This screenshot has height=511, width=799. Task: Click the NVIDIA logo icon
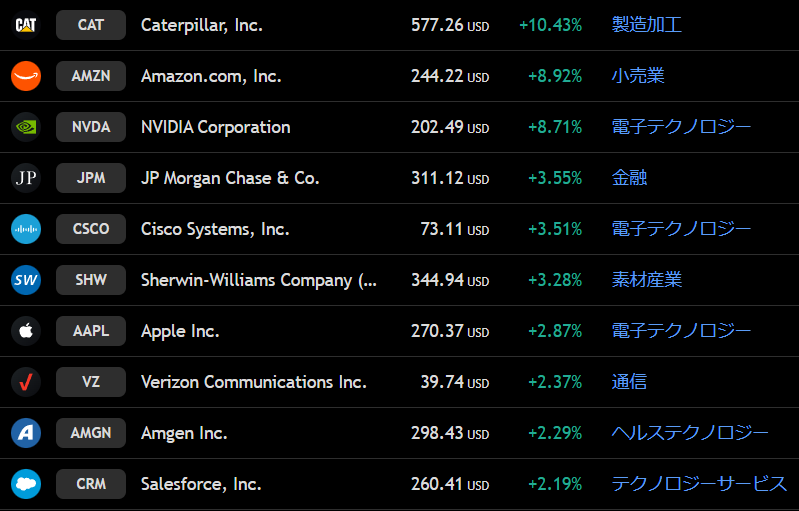pos(26,127)
